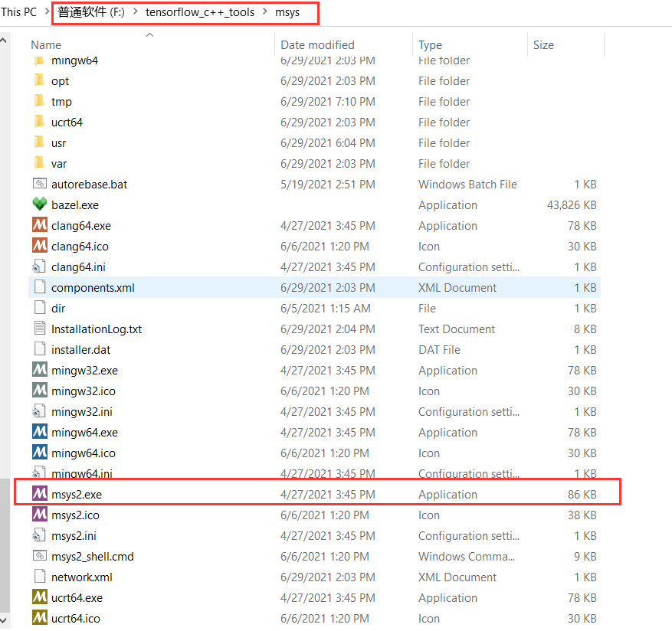The height and width of the screenshot is (631, 672).
Task: Select file name mingw64.exe
Action: point(84,432)
